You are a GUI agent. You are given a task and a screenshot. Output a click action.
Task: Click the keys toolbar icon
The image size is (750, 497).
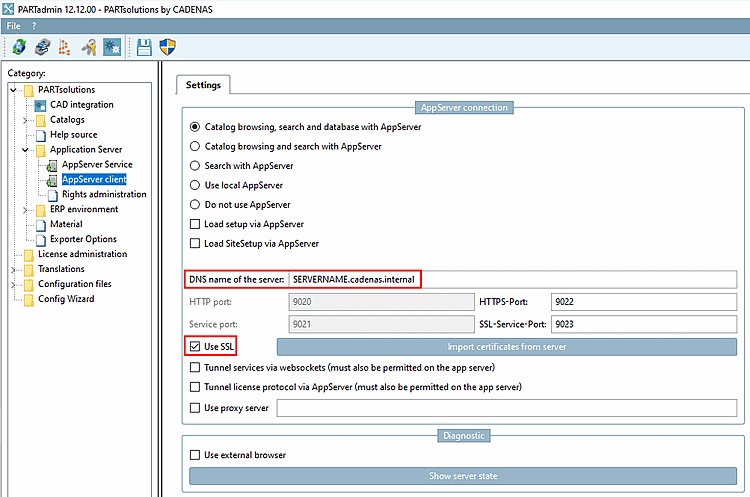[x=88, y=47]
